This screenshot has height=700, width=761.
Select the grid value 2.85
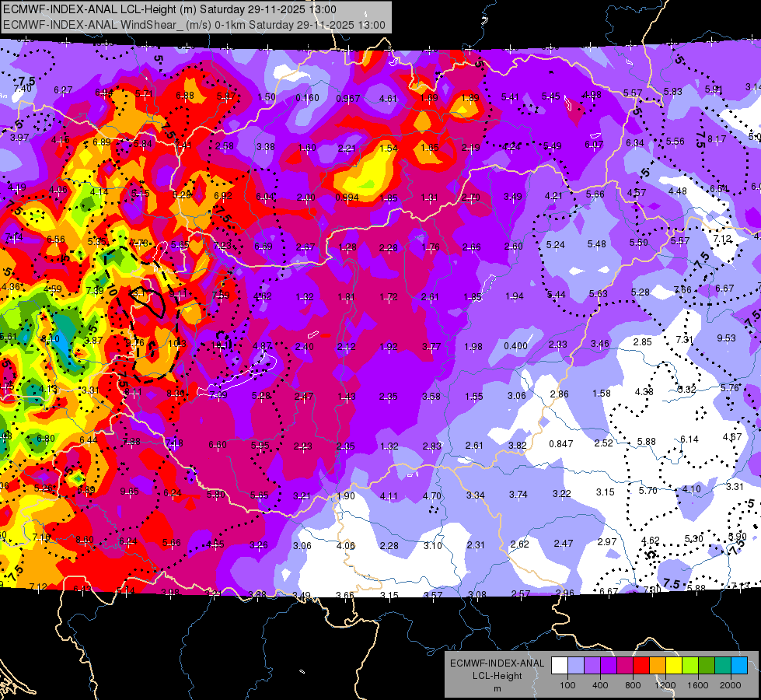pyautogui.click(x=642, y=342)
